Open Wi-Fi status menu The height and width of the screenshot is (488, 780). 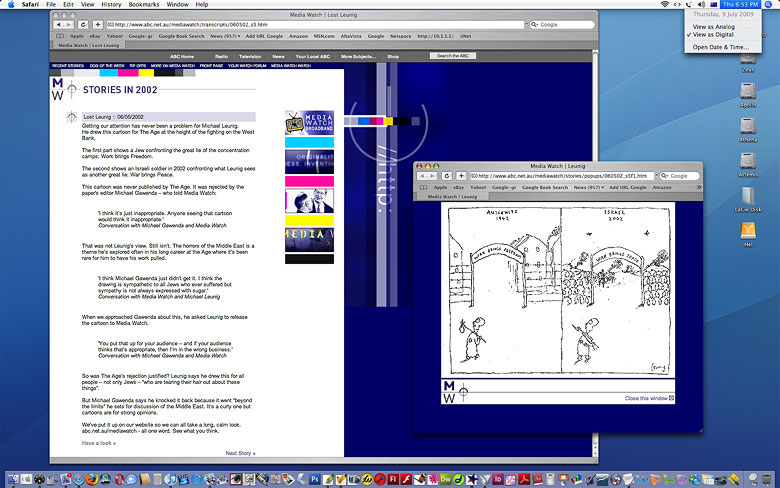pos(665,4)
